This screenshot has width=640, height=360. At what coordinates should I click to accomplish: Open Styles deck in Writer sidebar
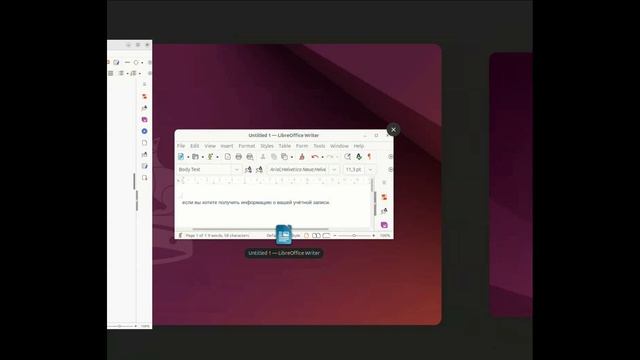coord(384,211)
